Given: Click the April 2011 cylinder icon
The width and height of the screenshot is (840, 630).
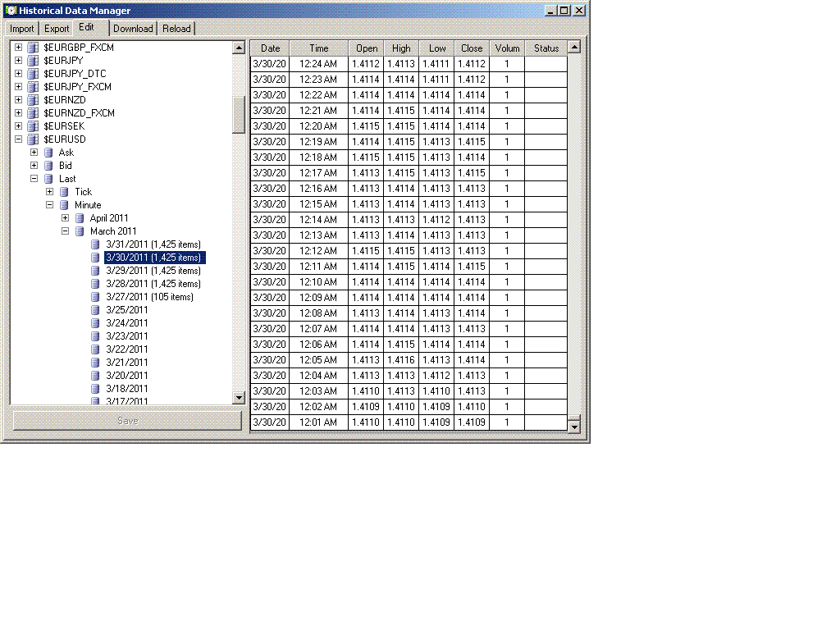Looking at the screenshot, I should [x=80, y=218].
